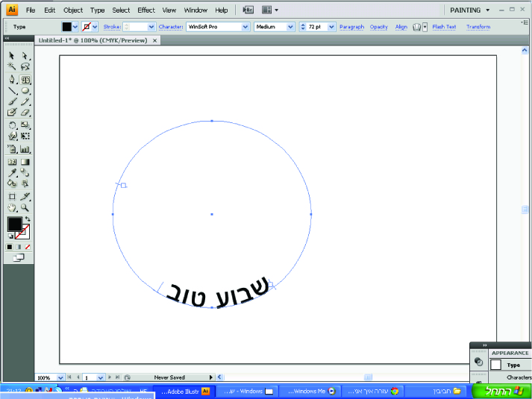Open the 100% zoom level dropdown
This screenshot has width=532, height=399.
(x=60, y=377)
